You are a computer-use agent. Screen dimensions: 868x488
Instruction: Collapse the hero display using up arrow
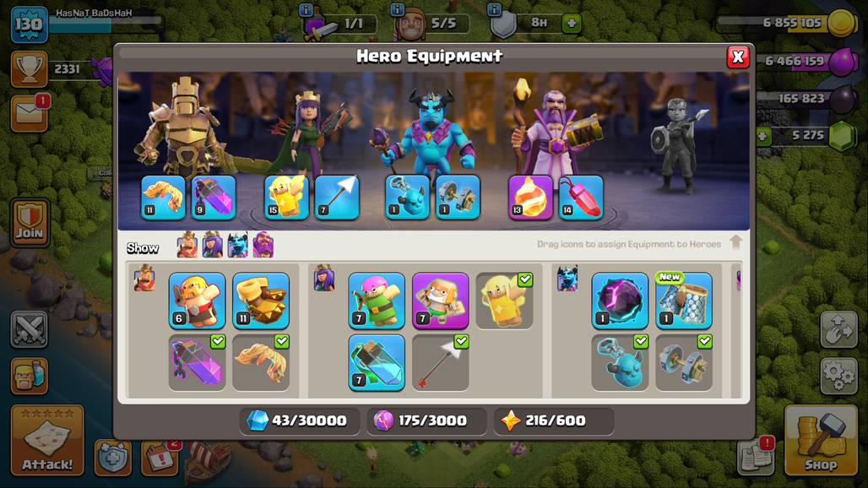tap(735, 242)
